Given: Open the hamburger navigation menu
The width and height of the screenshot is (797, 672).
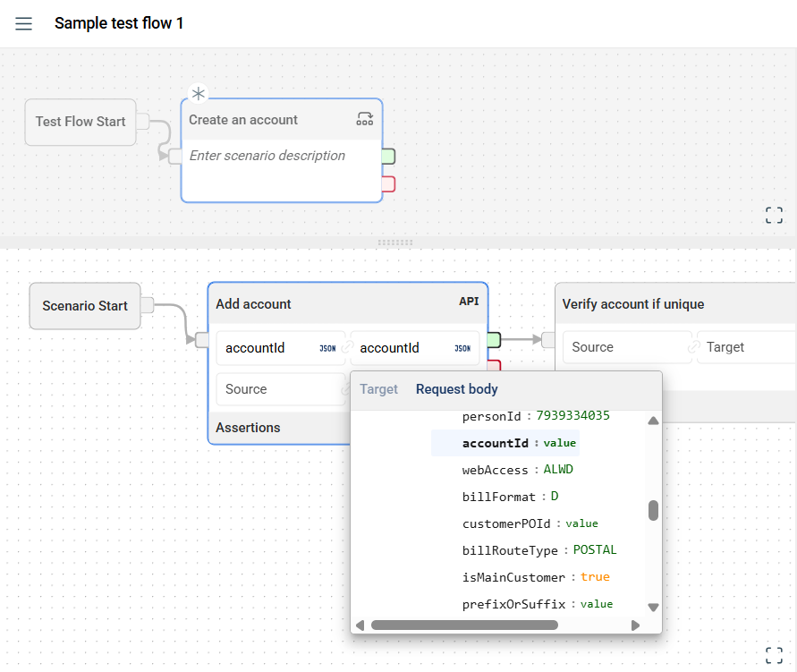Looking at the screenshot, I should pos(24,23).
